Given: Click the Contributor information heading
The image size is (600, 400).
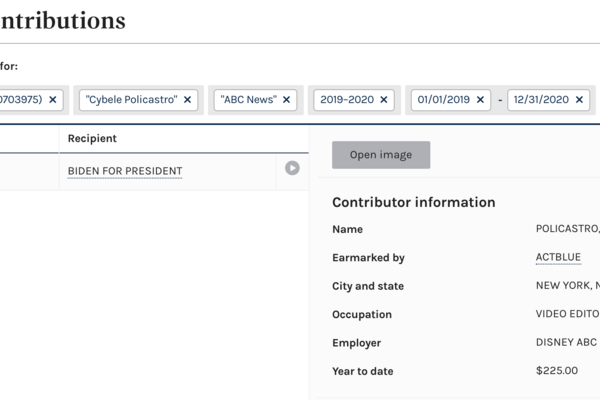Looking at the screenshot, I should tap(413, 202).
